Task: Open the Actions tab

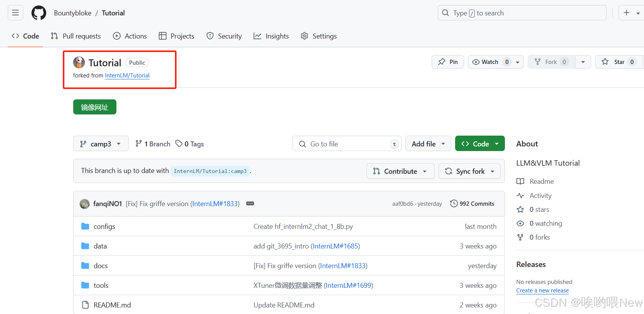Action: point(130,36)
